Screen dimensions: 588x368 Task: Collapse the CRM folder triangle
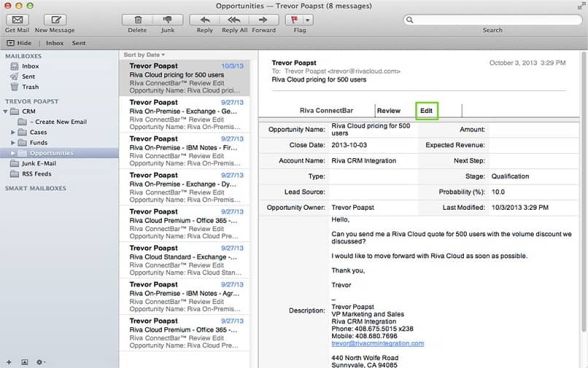tap(5, 111)
